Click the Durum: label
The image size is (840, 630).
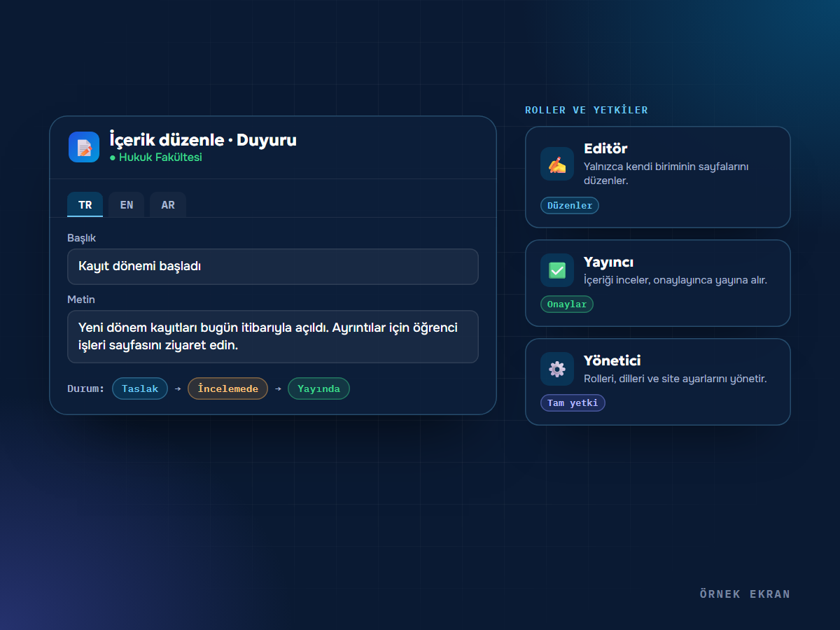pyautogui.click(x=86, y=388)
